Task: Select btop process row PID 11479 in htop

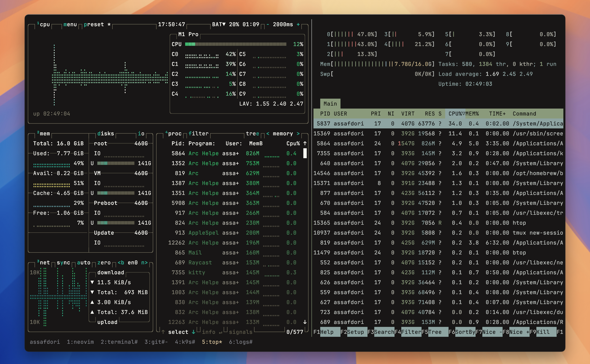Action: point(438,253)
